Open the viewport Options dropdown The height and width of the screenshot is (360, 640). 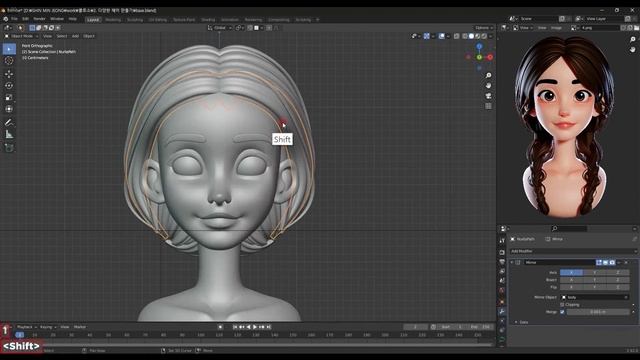[484, 28]
